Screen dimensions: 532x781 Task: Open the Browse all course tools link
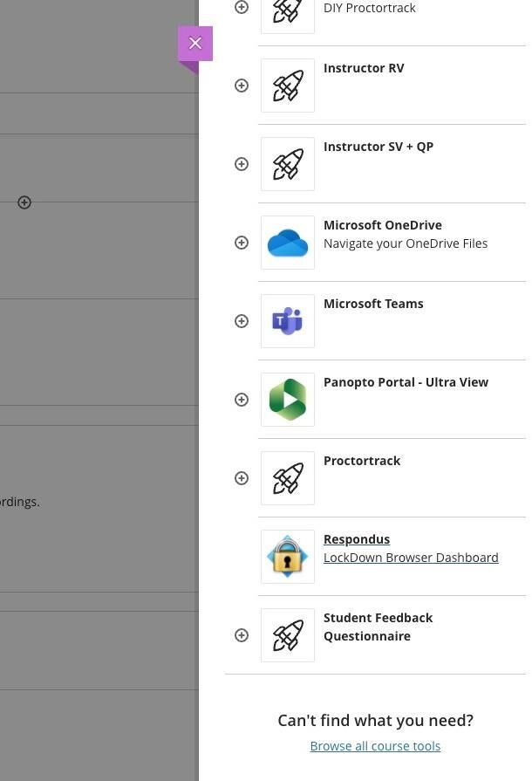(x=375, y=746)
